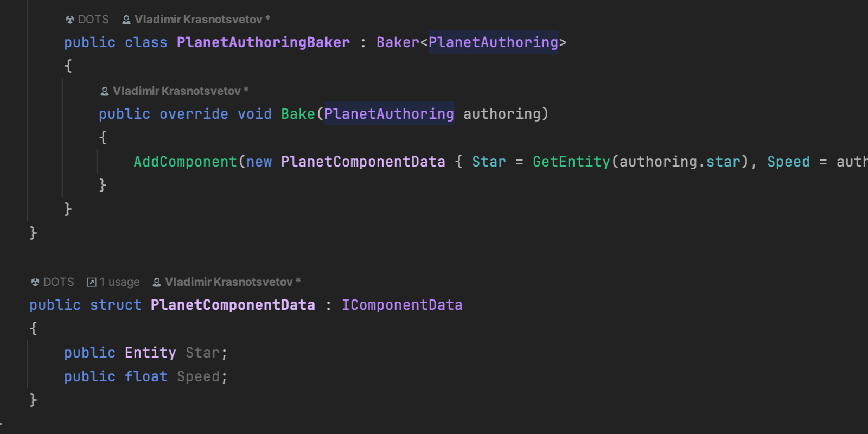Image resolution: width=868 pixels, height=434 pixels.
Task: Click the Speed field in struct declaration
Action: coord(198,376)
